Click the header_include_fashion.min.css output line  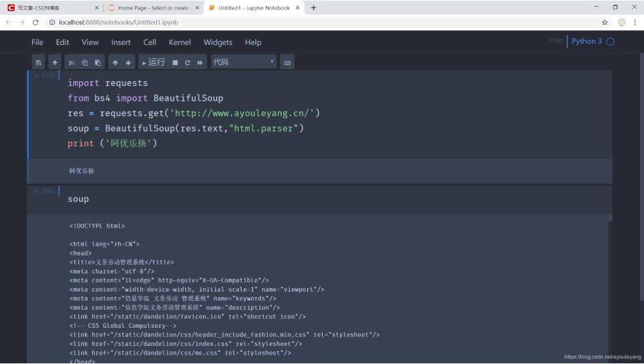225,335
